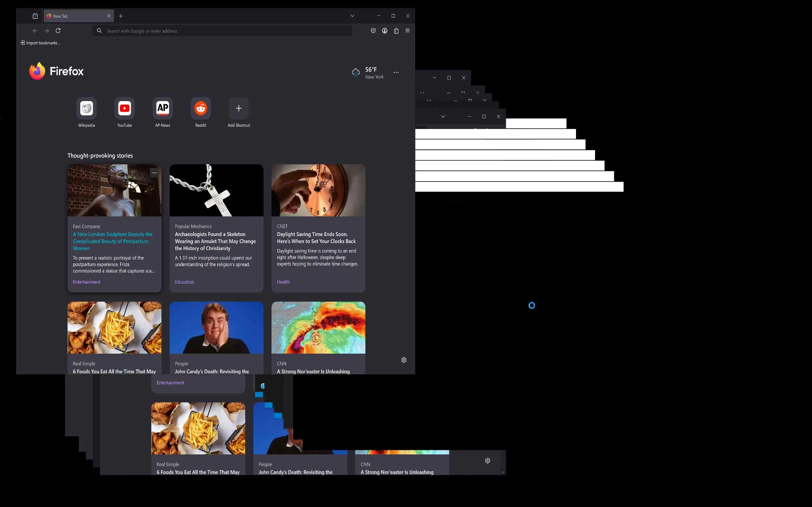812x507 pixels.
Task: Open the hamburger application menu
Action: tap(408, 31)
